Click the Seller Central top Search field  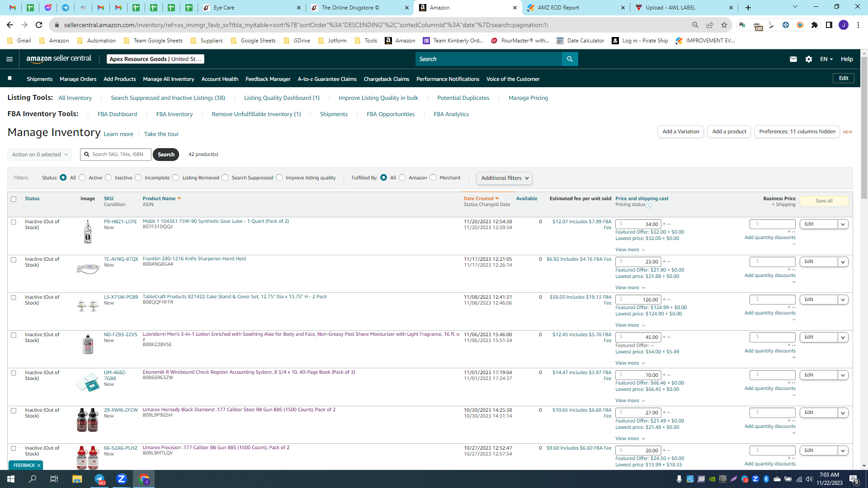coord(489,59)
